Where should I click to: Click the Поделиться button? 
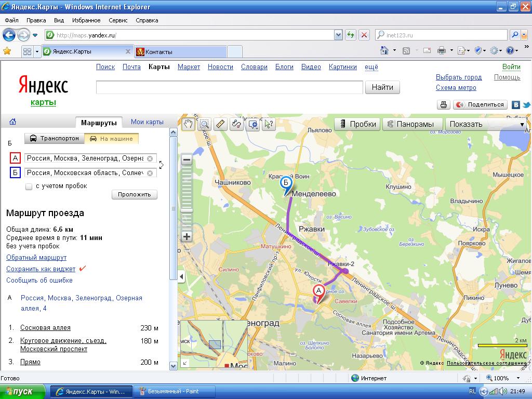point(481,104)
